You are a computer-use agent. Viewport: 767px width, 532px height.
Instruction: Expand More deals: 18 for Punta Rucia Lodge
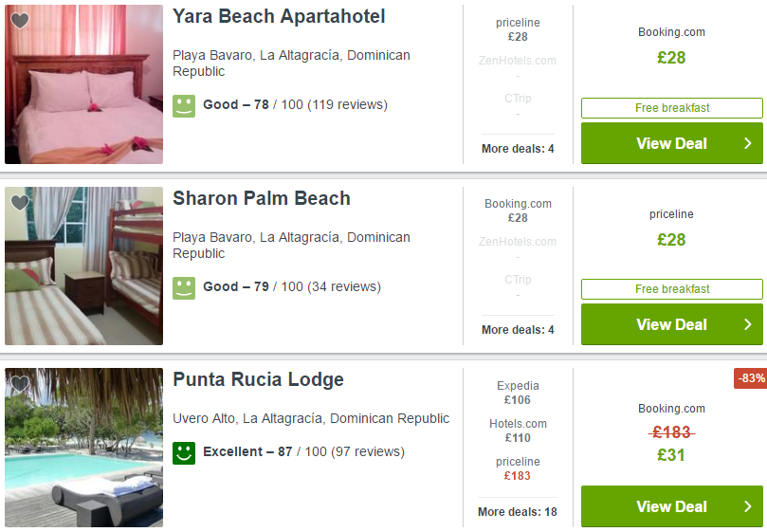click(x=518, y=512)
